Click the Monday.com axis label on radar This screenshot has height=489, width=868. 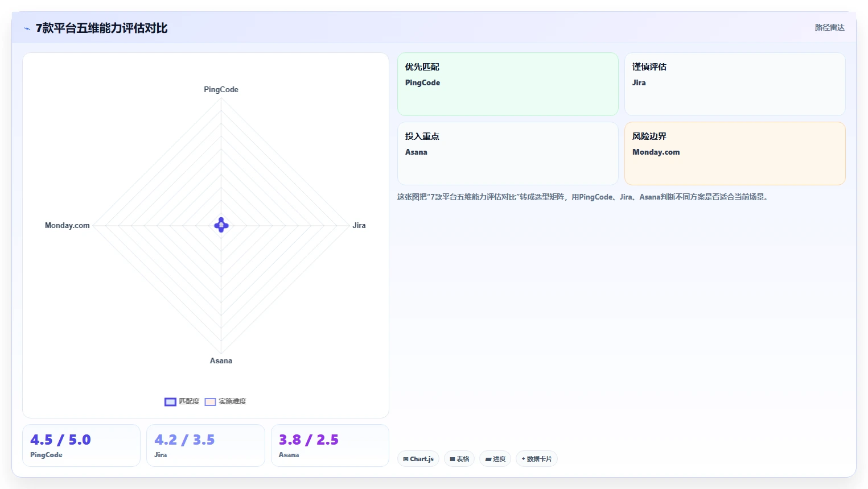click(x=67, y=225)
